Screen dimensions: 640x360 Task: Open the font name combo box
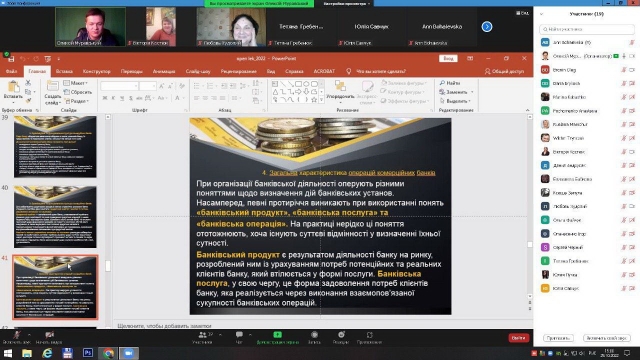point(119,86)
